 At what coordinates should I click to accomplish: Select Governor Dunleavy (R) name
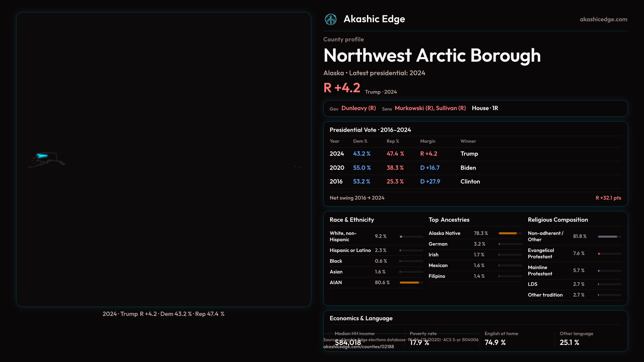[x=359, y=108]
